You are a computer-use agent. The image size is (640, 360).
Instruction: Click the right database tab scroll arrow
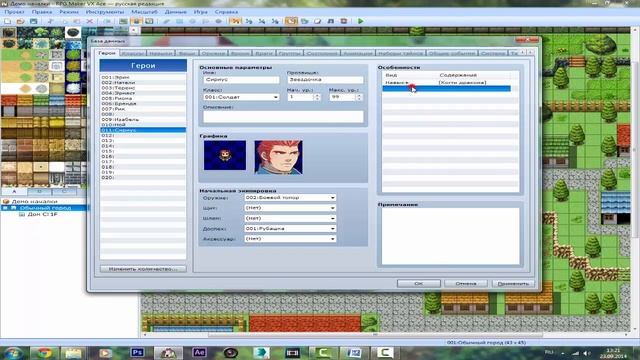(531, 53)
